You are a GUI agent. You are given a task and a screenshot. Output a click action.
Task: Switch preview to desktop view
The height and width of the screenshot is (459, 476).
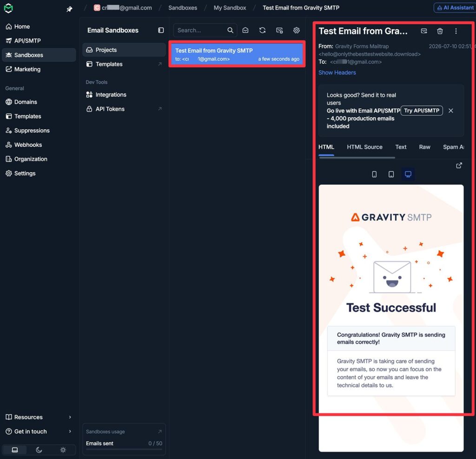pos(408,174)
